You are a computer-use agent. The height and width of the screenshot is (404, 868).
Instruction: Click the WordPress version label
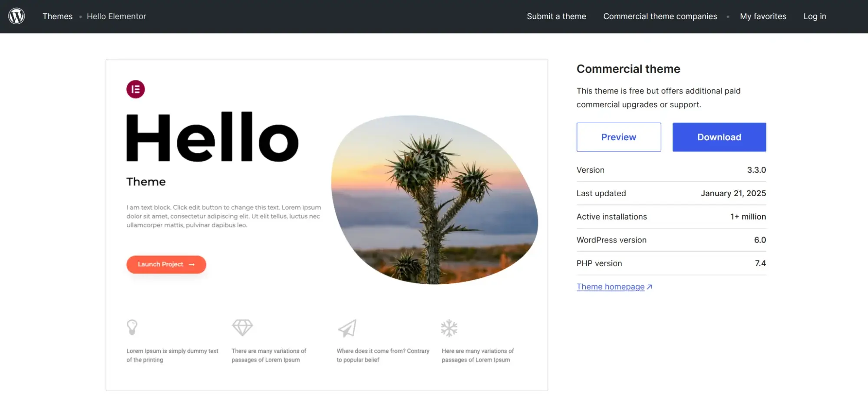pos(611,240)
